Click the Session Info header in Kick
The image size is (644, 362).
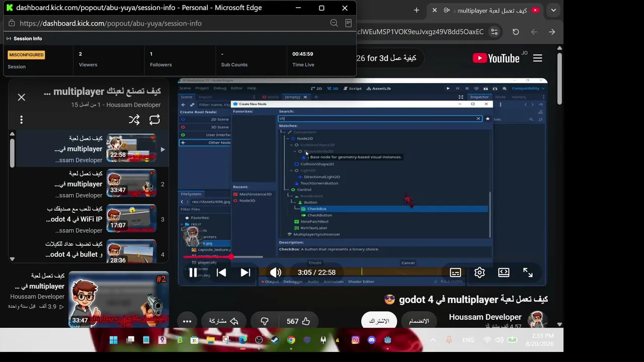point(28,39)
